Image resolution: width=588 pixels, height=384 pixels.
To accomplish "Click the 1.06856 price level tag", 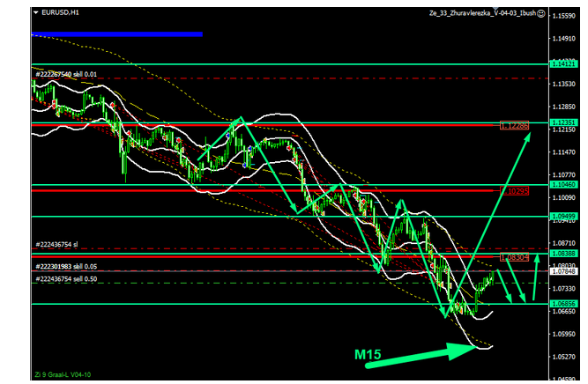I will tap(564, 303).
